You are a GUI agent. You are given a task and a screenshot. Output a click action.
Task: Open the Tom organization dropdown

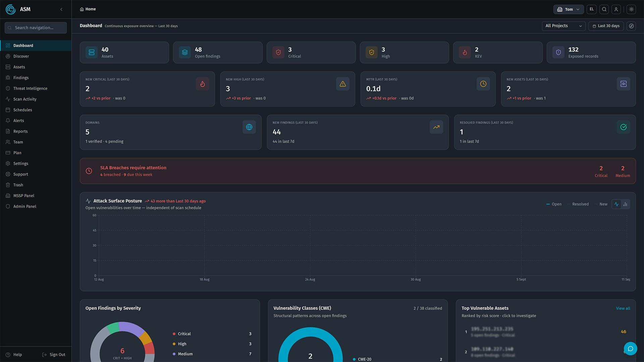point(568,9)
